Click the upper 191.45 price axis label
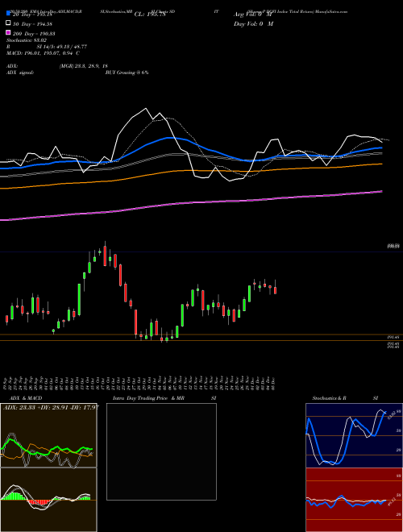The width and height of the screenshot is (403, 532). pos(393,337)
